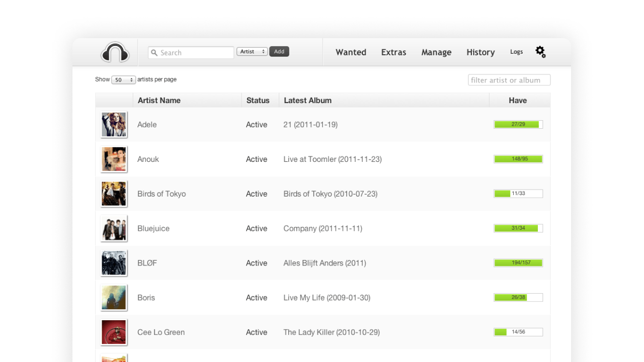Screen dimensions: 644x362
Task: Click the Headphones logo icon
Action: click(x=115, y=52)
